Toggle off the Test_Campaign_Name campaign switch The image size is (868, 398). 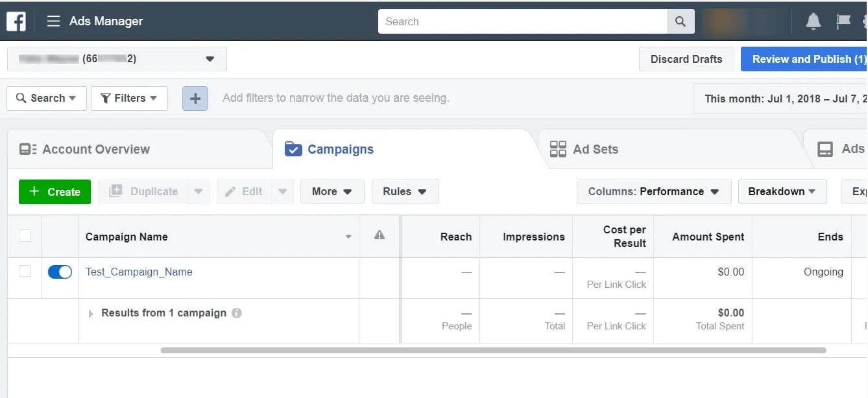point(60,272)
